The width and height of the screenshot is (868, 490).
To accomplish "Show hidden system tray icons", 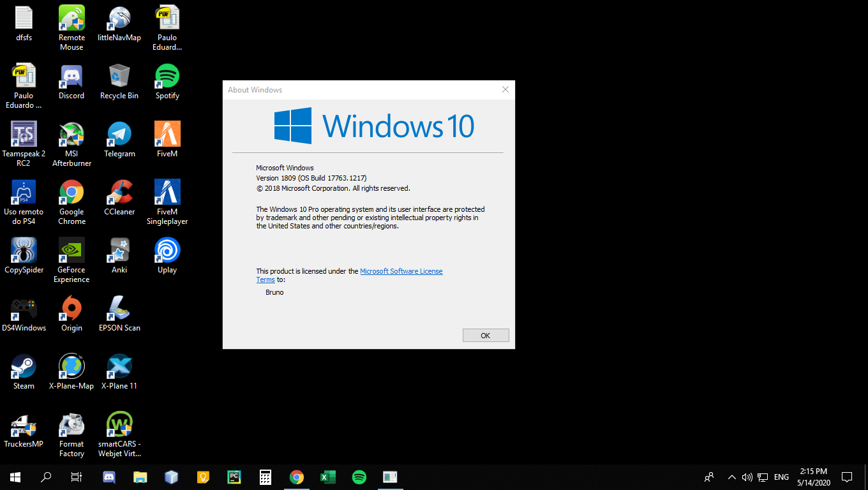I will (732, 477).
